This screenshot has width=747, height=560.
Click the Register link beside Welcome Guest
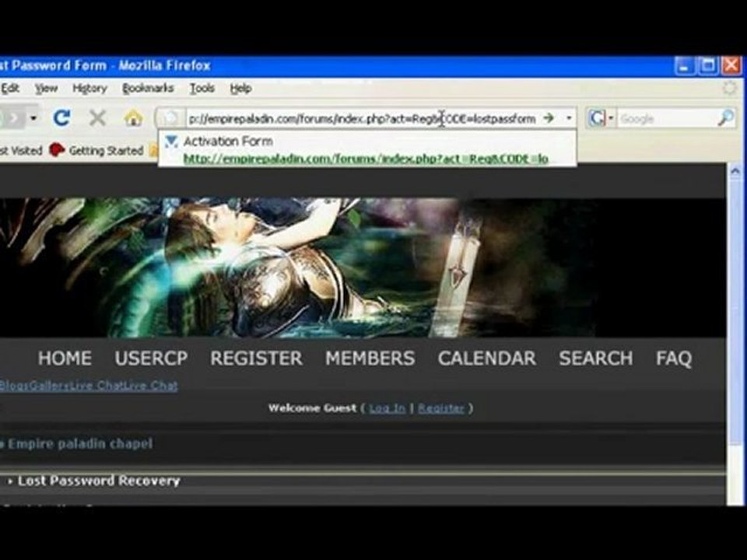[x=440, y=408]
